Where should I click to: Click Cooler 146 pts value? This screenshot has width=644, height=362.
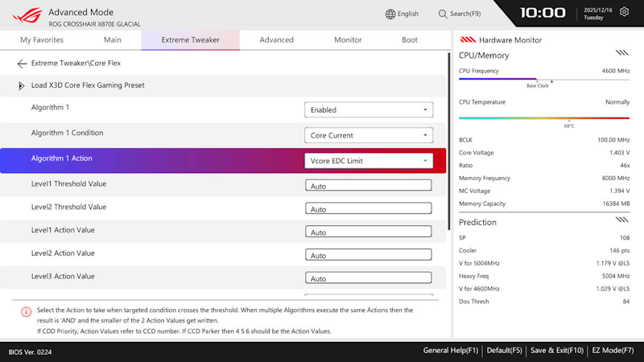(x=620, y=250)
